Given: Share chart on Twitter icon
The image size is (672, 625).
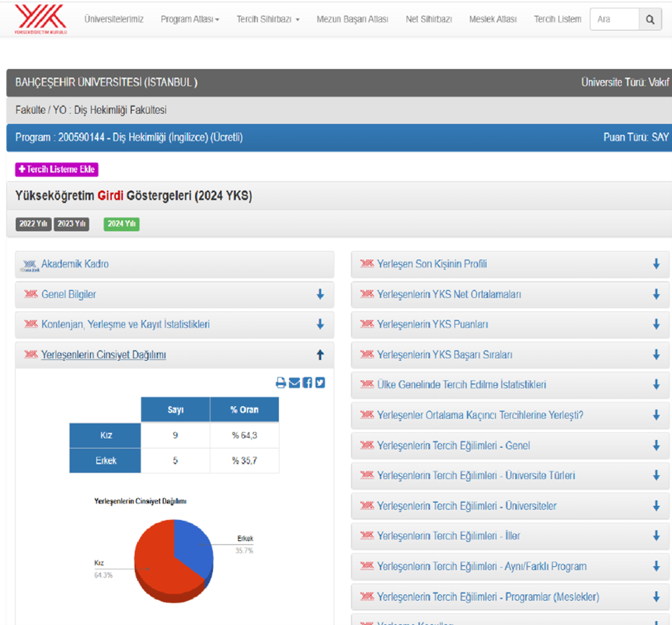Looking at the screenshot, I should [x=320, y=383].
